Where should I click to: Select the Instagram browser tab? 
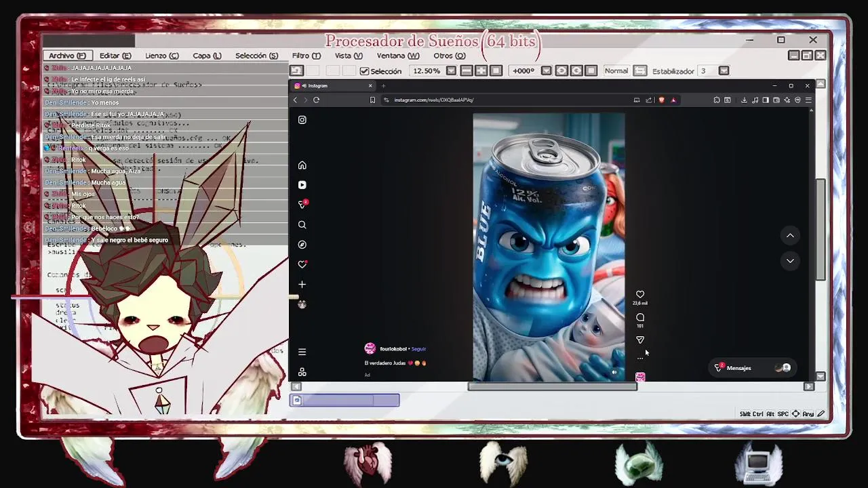click(x=334, y=85)
